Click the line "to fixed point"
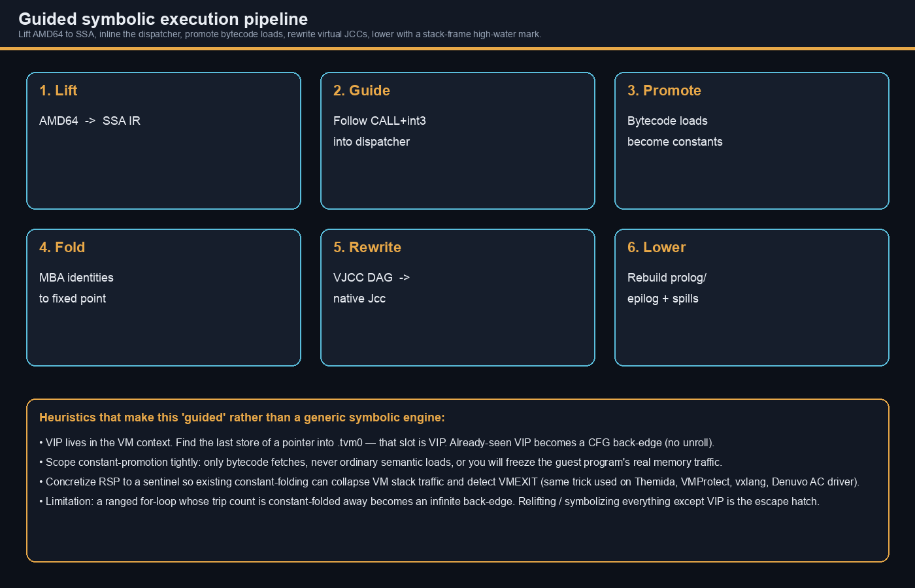 pos(73,299)
